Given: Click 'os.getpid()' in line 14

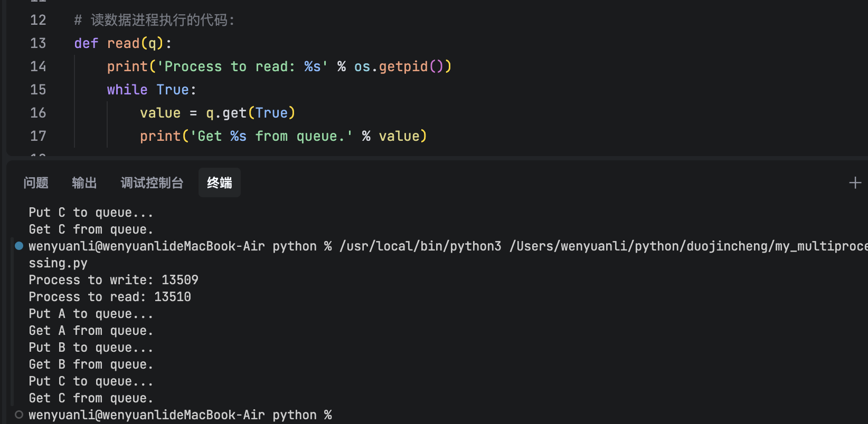Looking at the screenshot, I should [403, 66].
